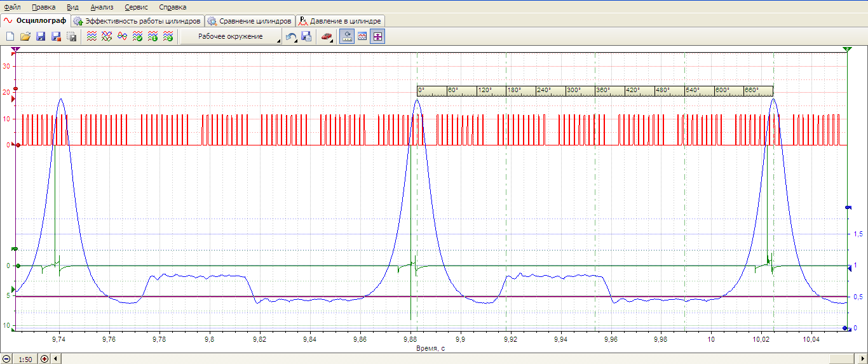Click the red axis value 30 on the left
Image resolution: width=868 pixels, height=364 pixels.
pos(7,66)
